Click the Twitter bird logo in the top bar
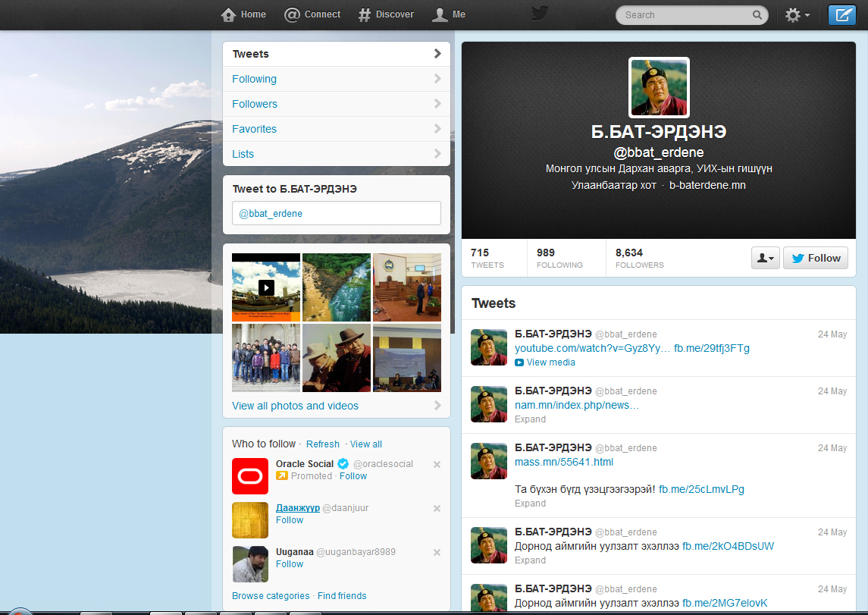 539,14
